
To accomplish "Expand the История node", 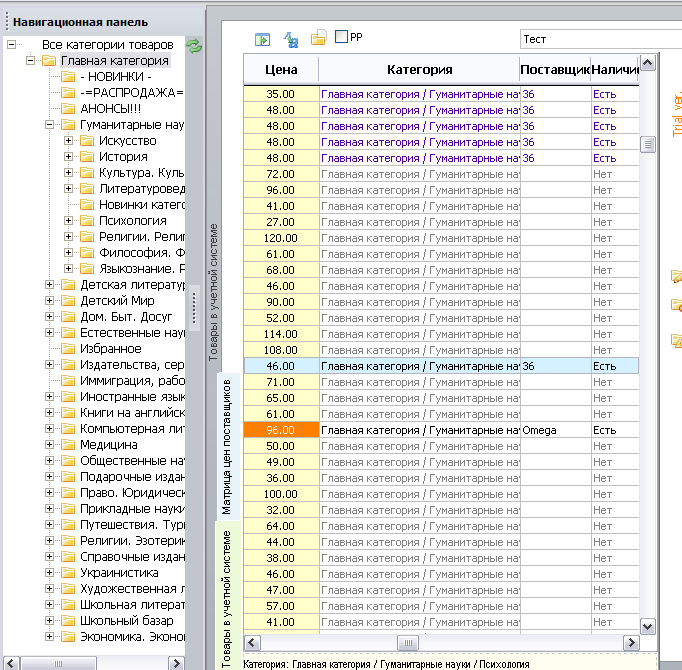I will 68,157.
